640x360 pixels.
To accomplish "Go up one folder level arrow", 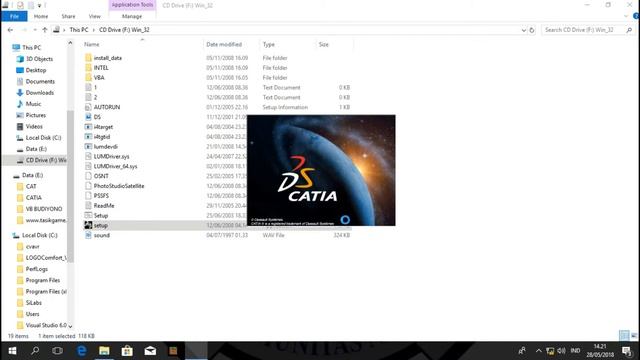I will point(45,30).
